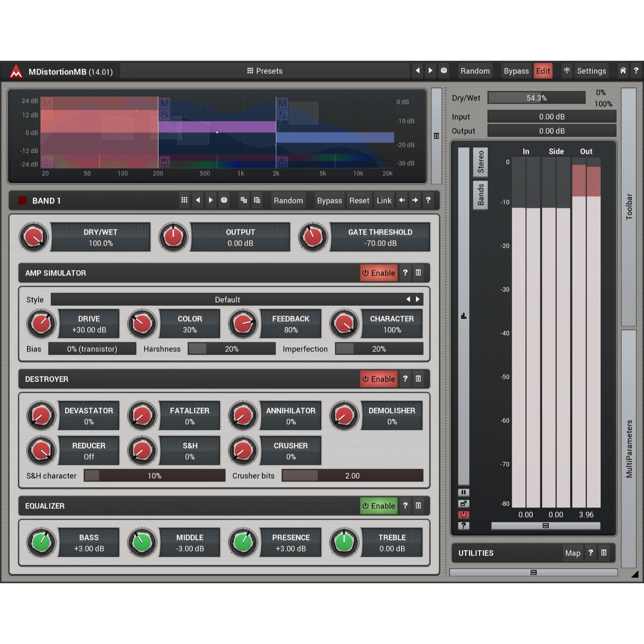Expand the Toolbar side panel
This screenshot has width=644, height=644.
point(629,207)
